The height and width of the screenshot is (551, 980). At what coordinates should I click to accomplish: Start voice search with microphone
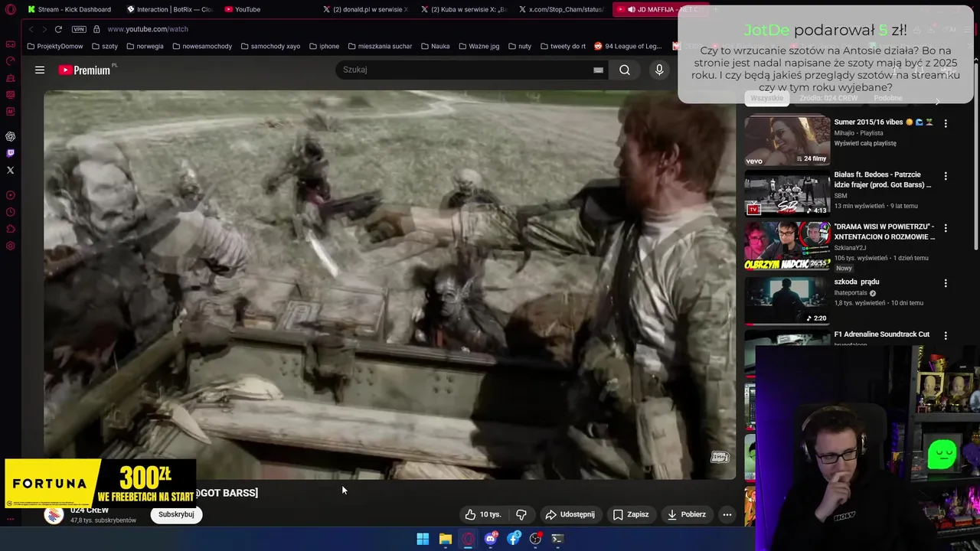pos(659,70)
